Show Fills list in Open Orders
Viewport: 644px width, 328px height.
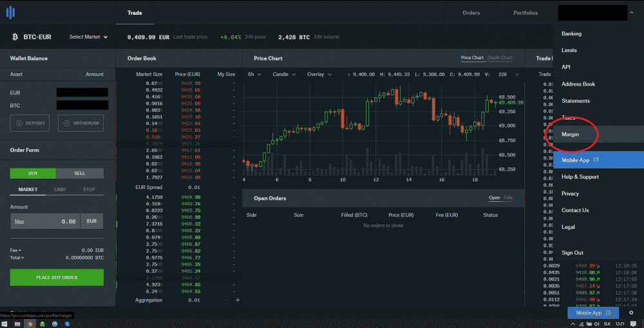508,198
